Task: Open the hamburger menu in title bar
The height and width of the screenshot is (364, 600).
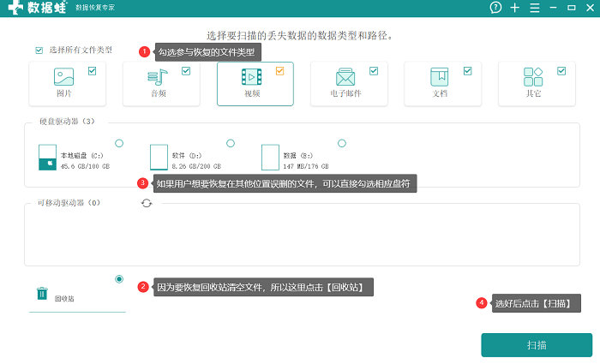Action: [x=534, y=8]
